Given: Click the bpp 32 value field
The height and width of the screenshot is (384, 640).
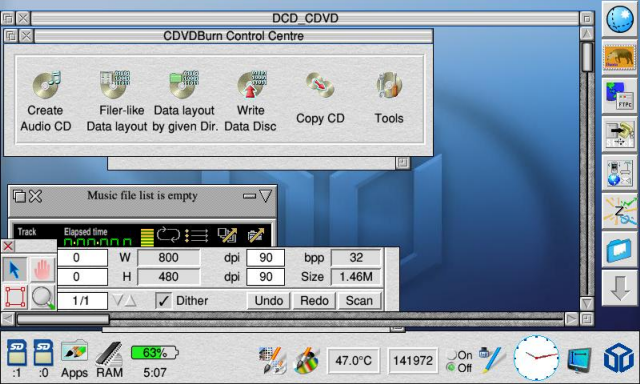Looking at the screenshot, I should pyautogui.click(x=356, y=257).
